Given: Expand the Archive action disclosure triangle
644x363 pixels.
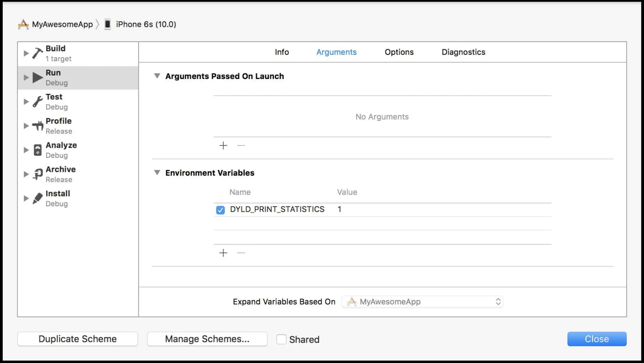Looking at the screenshot, I should pos(26,174).
